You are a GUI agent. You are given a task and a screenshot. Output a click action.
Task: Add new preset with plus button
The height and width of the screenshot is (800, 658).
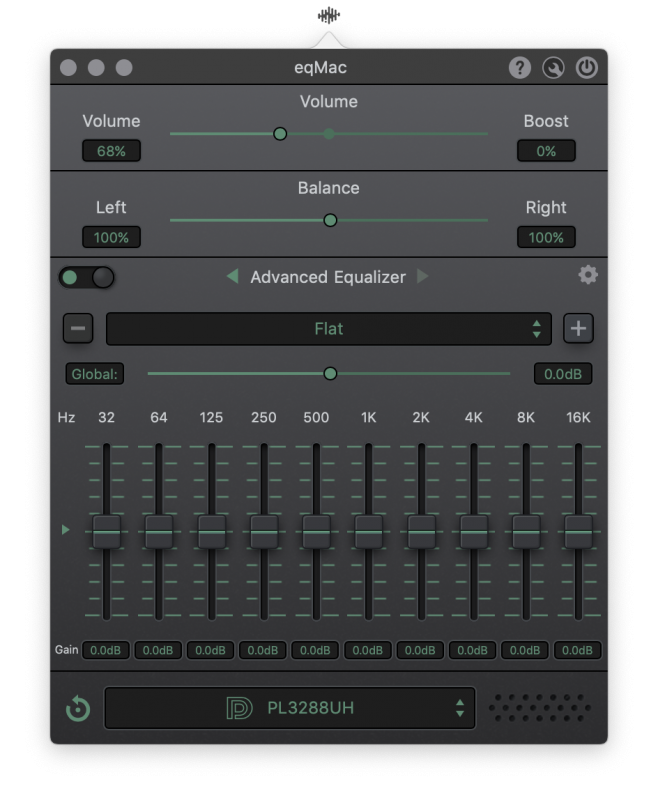coord(578,328)
